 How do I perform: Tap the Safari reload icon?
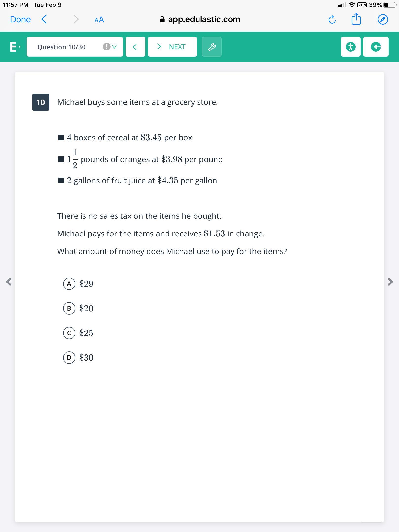click(332, 19)
